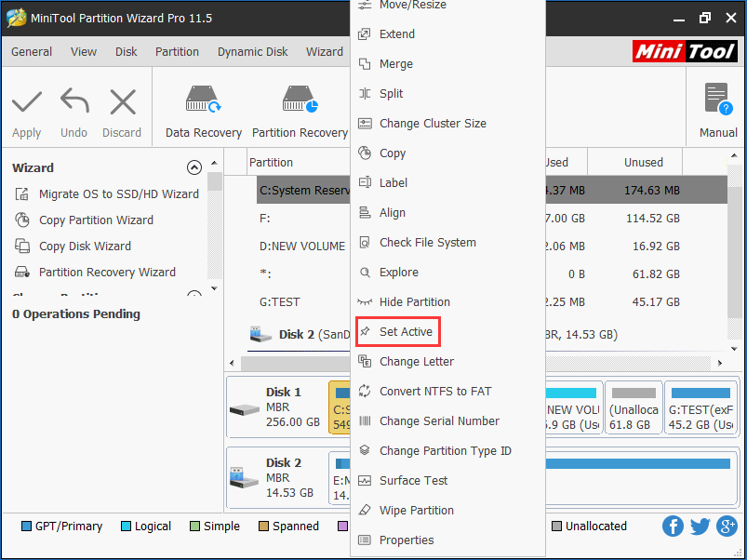Image resolution: width=747 pixels, height=560 pixels.
Task: Click the Convert NTFS to FAT icon
Action: 365,391
